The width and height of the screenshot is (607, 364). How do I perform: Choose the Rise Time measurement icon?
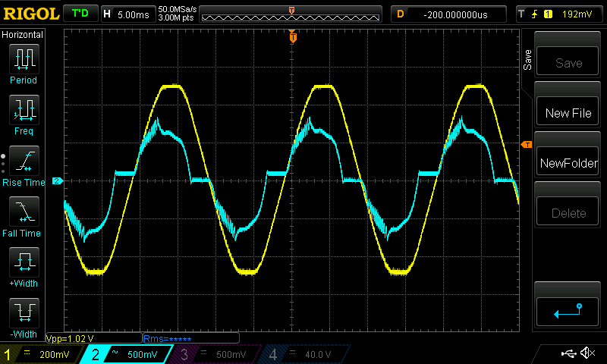[24, 161]
